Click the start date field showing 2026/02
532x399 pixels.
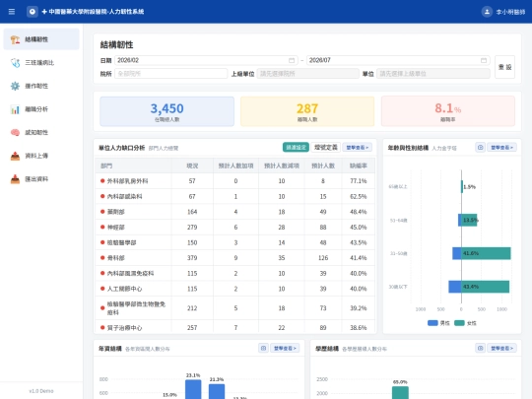[206, 60]
